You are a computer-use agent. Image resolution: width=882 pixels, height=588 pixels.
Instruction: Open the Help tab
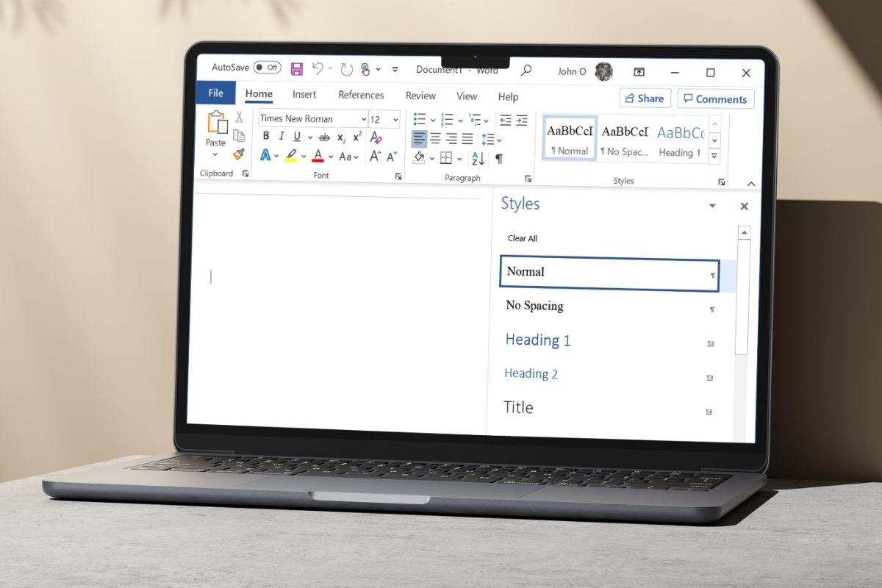coord(508,97)
